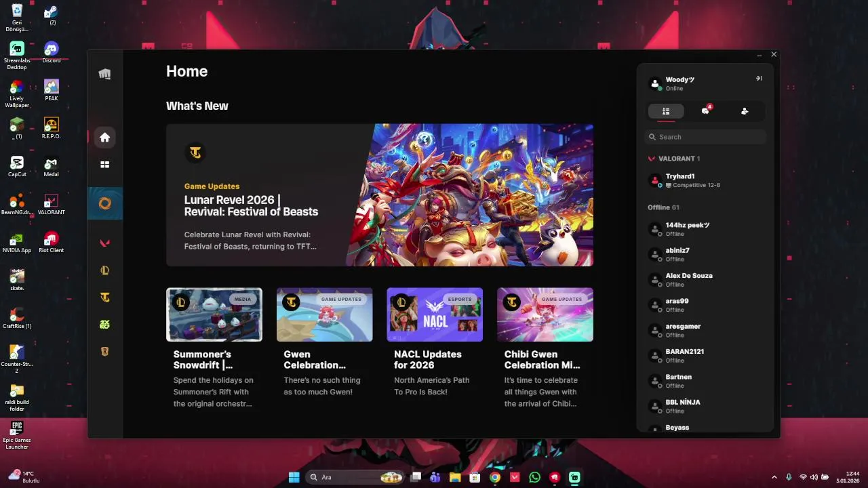Viewport: 868px width, 488px height.
Task: Open NACL Updates for 2026 thumbnail
Action: (435, 314)
